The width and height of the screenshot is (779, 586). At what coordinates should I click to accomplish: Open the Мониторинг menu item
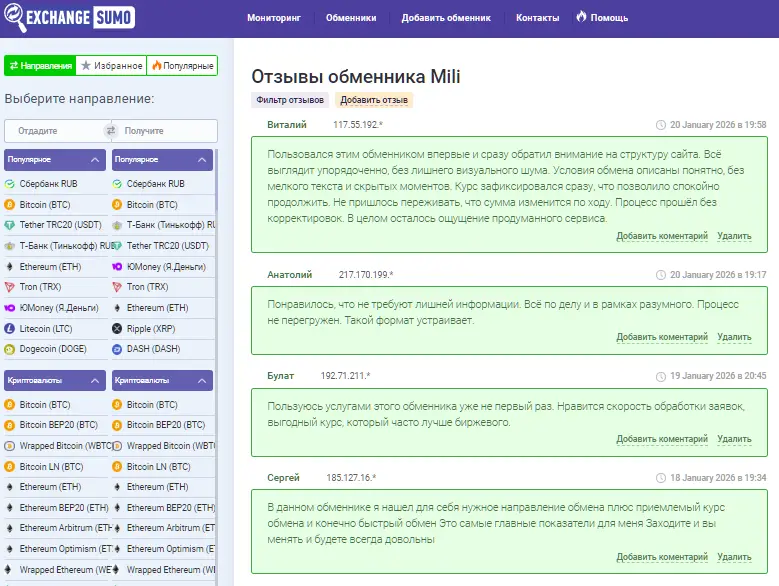[x=274, y=18]
